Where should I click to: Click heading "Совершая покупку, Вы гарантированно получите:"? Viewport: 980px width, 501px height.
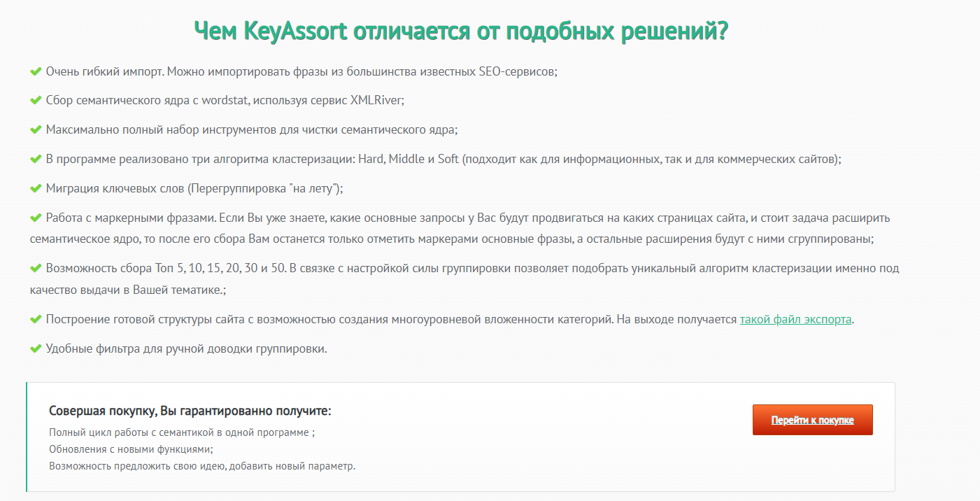(190, 411)
